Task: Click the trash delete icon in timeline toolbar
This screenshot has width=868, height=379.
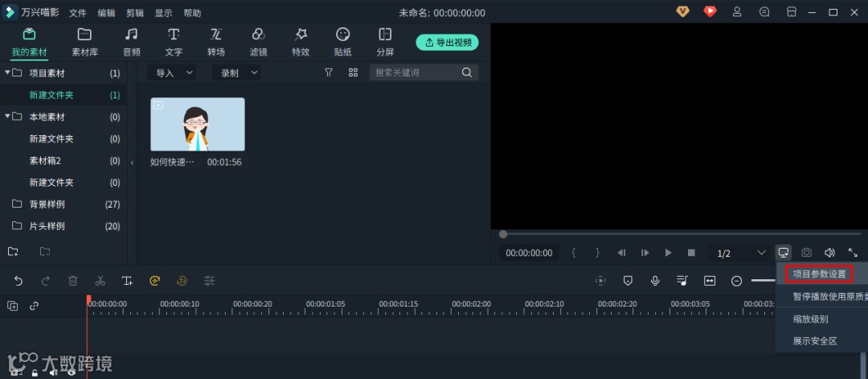Action: coord(72,281)
